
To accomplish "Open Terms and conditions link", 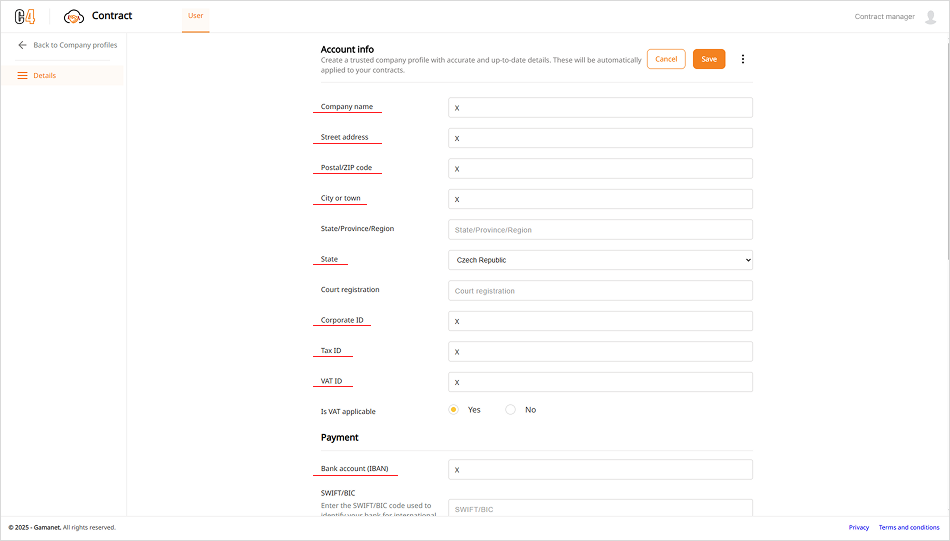I will click(x=909, y=528).
